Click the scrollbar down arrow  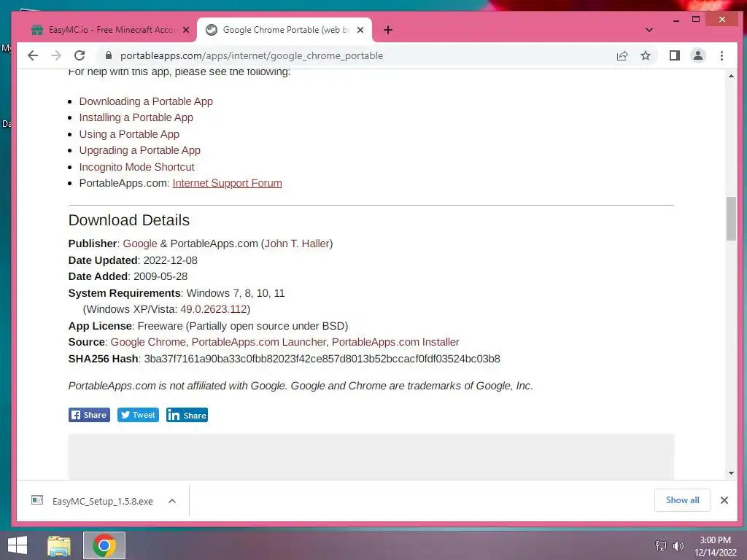pyautogui.click(x=731, y=473)
